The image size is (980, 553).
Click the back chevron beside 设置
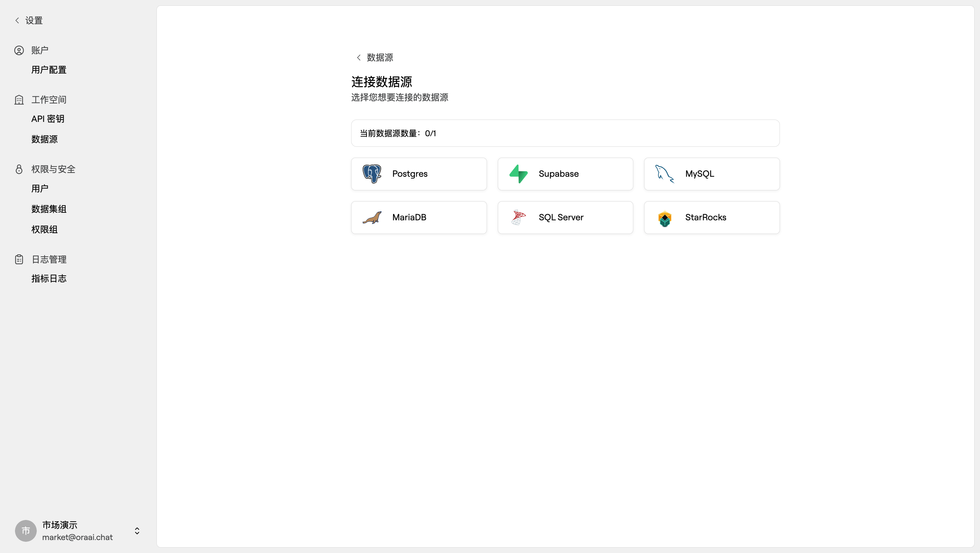[17, 20]
